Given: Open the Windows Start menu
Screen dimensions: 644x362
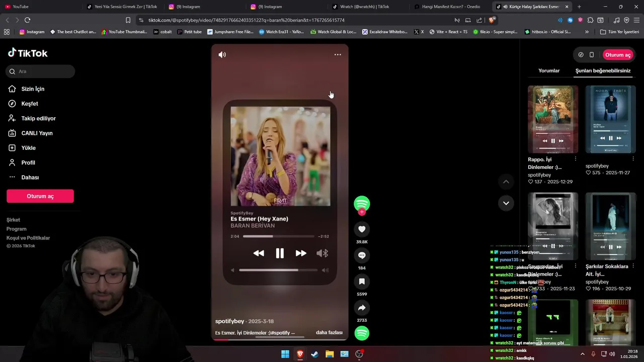Looking at the screenshot, I should 285,354.
